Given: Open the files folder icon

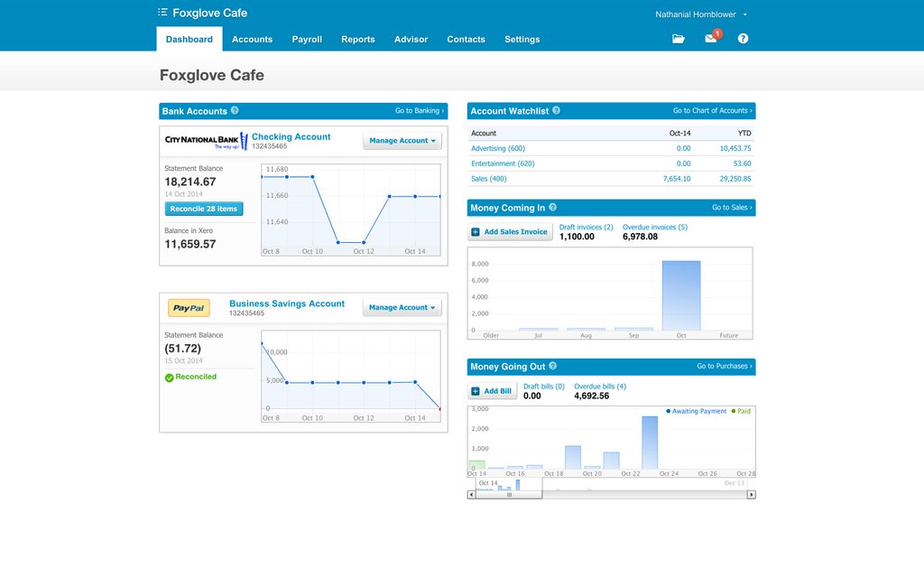Looking at the screenshot, I should pyautogui.click(x=679, y=39).
